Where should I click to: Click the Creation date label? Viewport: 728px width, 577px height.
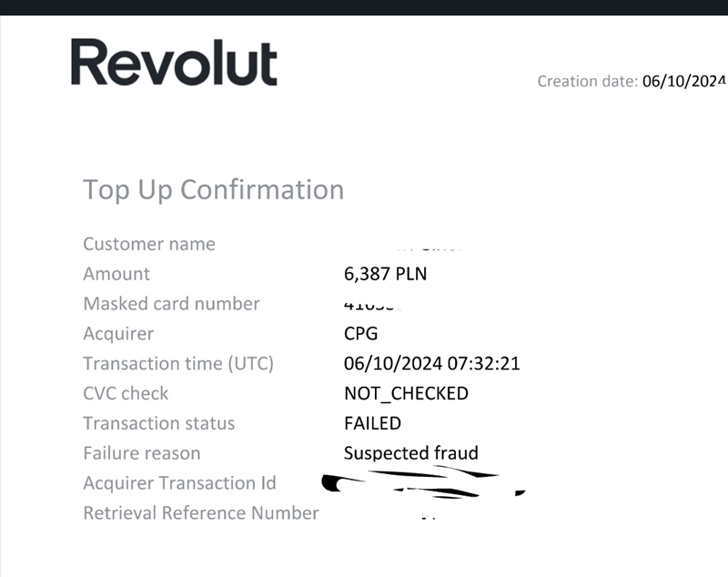point(587,81)
